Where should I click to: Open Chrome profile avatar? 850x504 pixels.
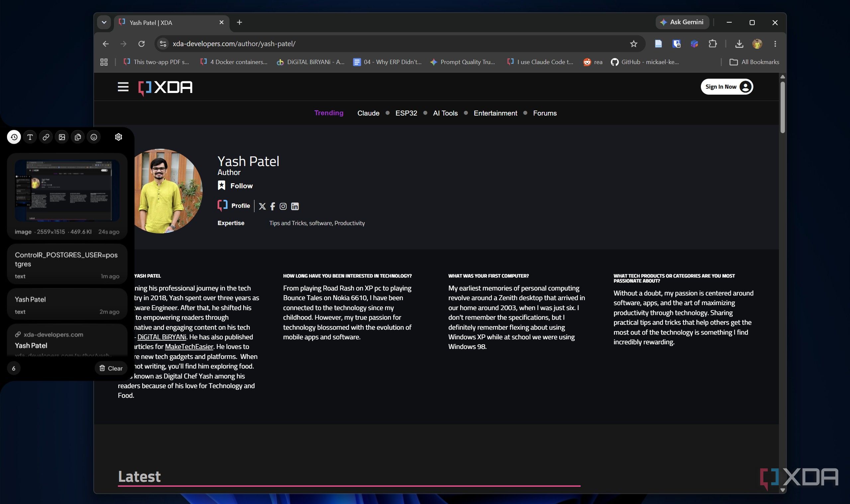pos(757,44)
